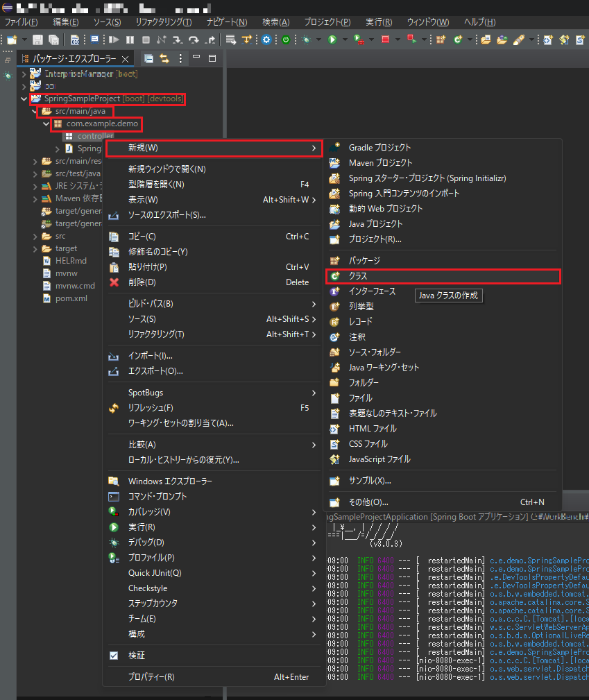
Task: Open dropdown arrow next to Debug icon
Action: click(318, 40)
